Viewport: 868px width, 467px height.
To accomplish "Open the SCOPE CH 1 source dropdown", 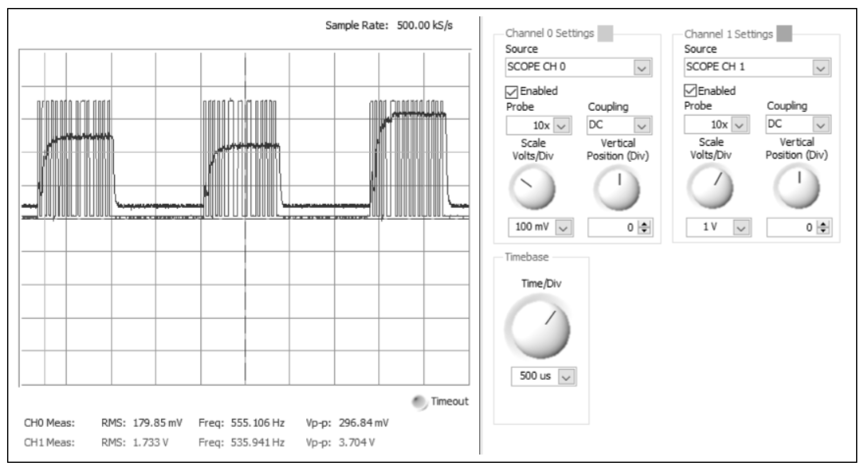I will pos(821,68).
